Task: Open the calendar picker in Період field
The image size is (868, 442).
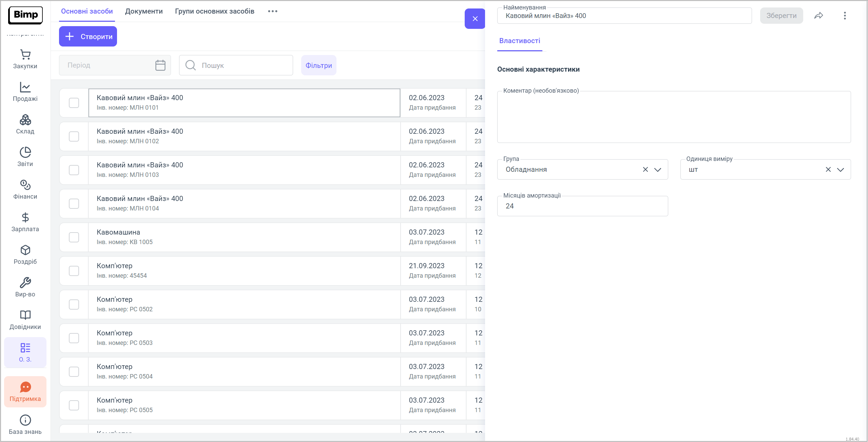Action: click(160, 65)
